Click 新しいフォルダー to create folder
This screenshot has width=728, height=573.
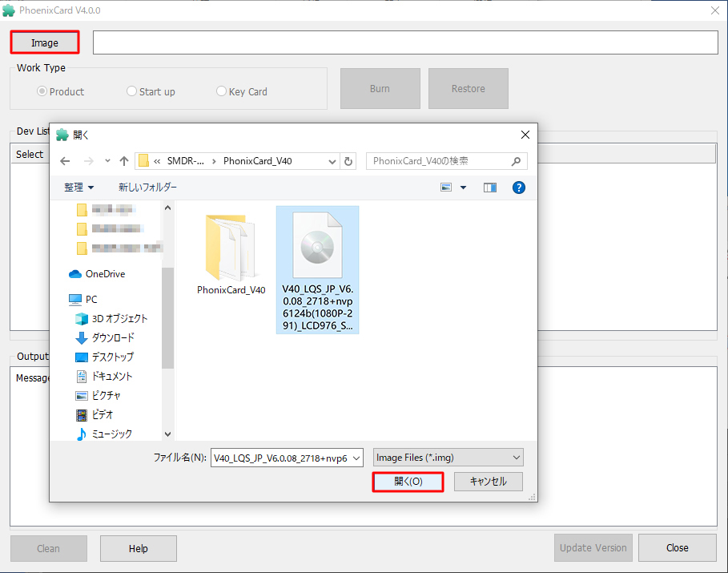(x=147, y=188)
